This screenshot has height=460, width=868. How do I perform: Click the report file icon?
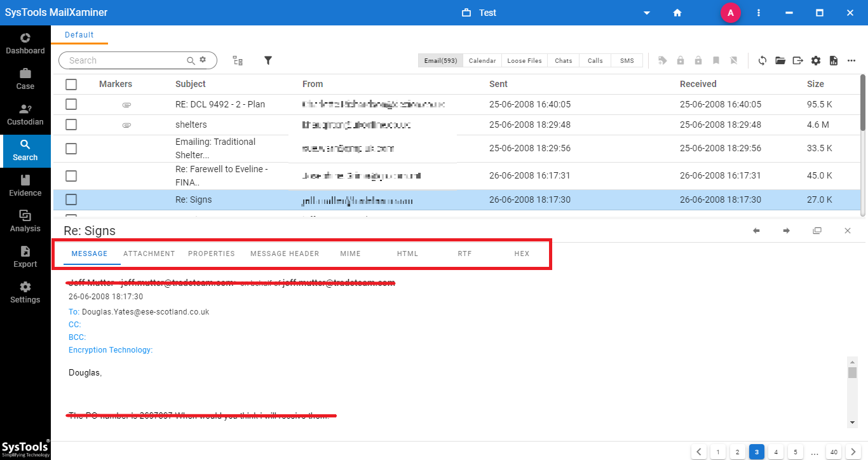pos(834,60)
